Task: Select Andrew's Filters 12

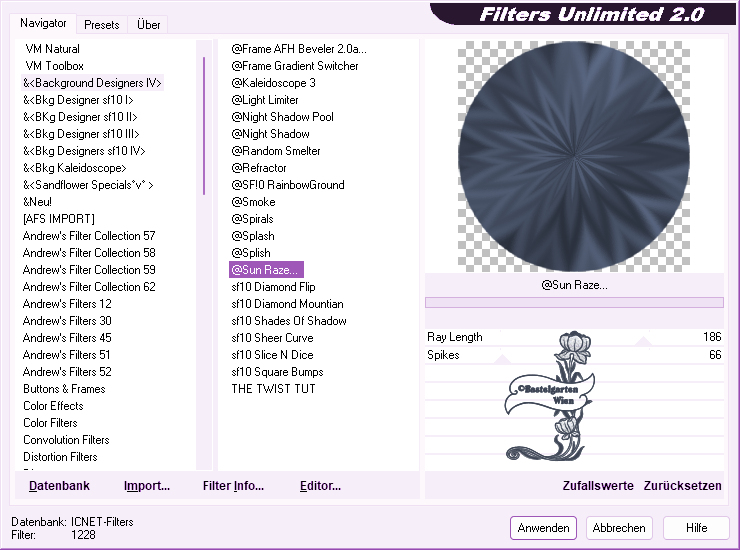Action: tap(67, 304)
